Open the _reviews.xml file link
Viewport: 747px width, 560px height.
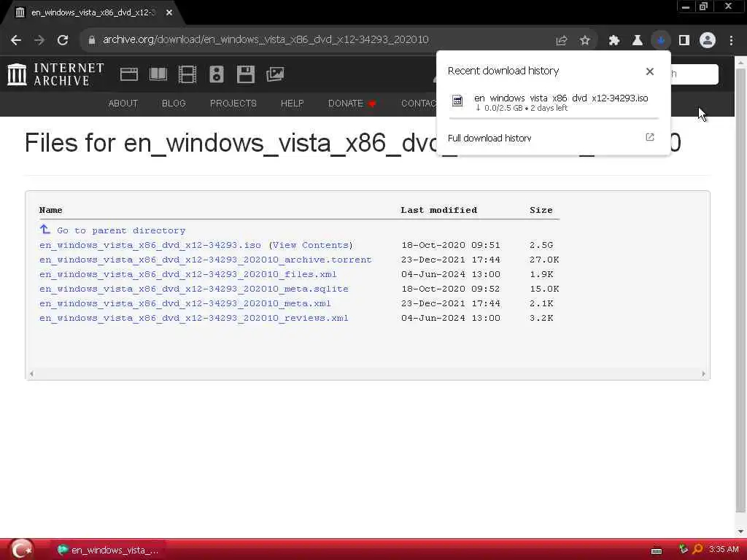[194, 318]
